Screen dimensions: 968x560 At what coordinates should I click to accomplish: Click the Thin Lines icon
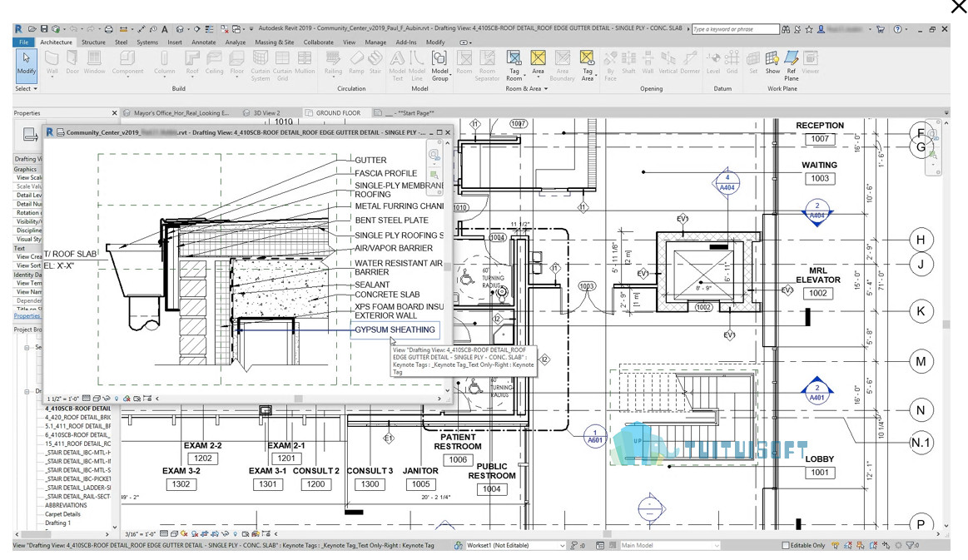point(209,28)
